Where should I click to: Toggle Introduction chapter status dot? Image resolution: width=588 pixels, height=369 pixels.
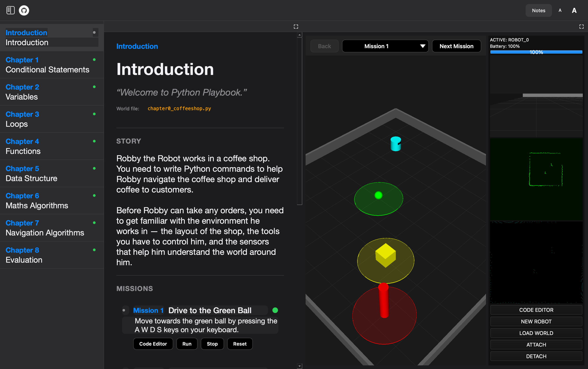click(x=94, y=32)
